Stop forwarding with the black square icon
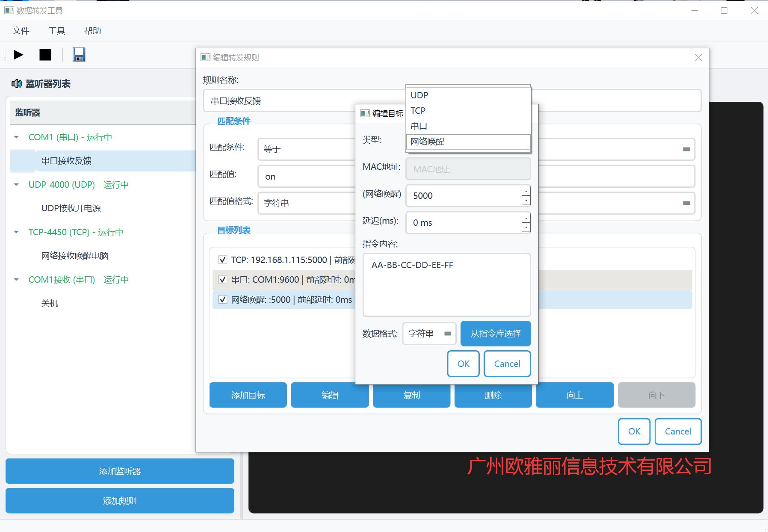 coord(45,55)
